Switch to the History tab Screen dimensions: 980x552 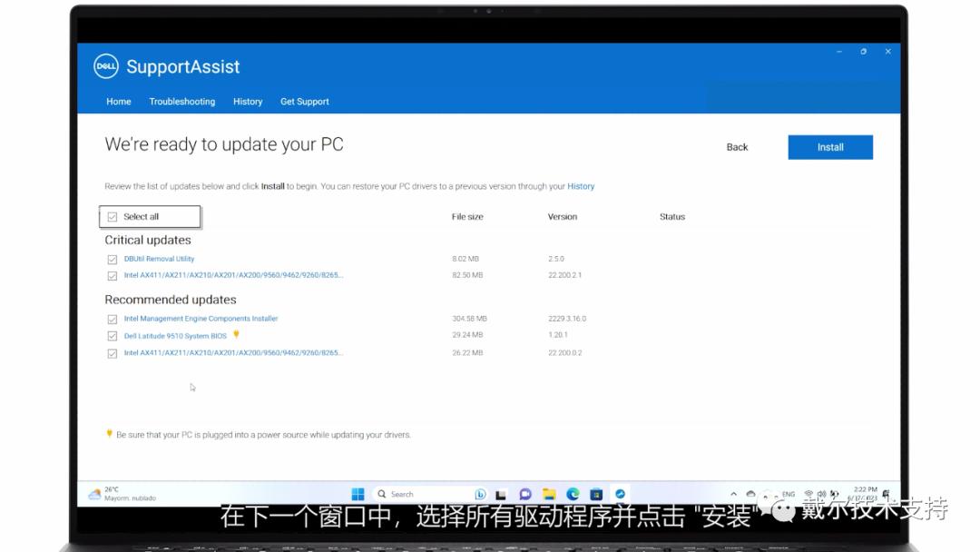pyautogui.click(x=248, y=102)
